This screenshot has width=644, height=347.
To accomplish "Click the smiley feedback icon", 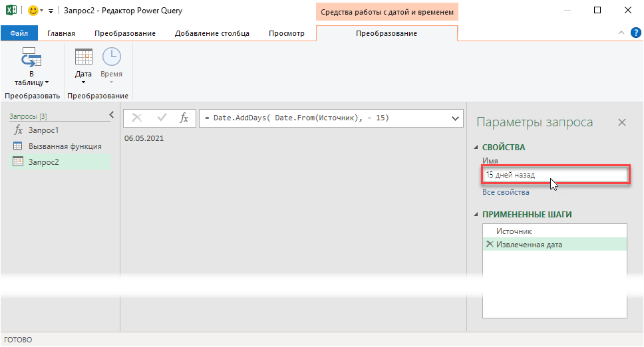I will (x=33, y=11).
